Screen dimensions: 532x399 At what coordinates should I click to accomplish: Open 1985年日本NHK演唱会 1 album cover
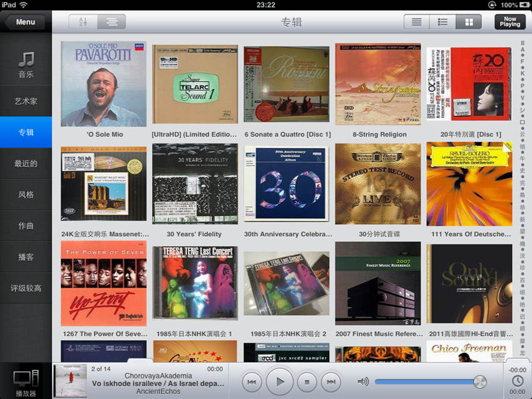tap(195, 283)
